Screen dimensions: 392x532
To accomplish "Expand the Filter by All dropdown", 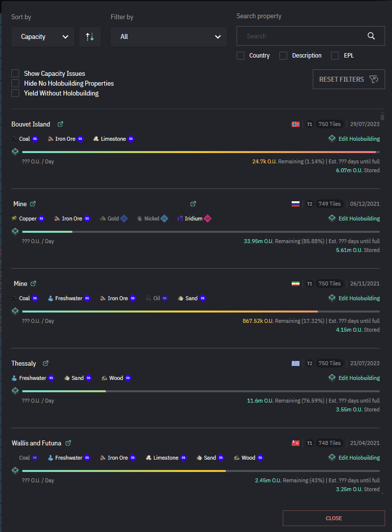I will point(168,37).
